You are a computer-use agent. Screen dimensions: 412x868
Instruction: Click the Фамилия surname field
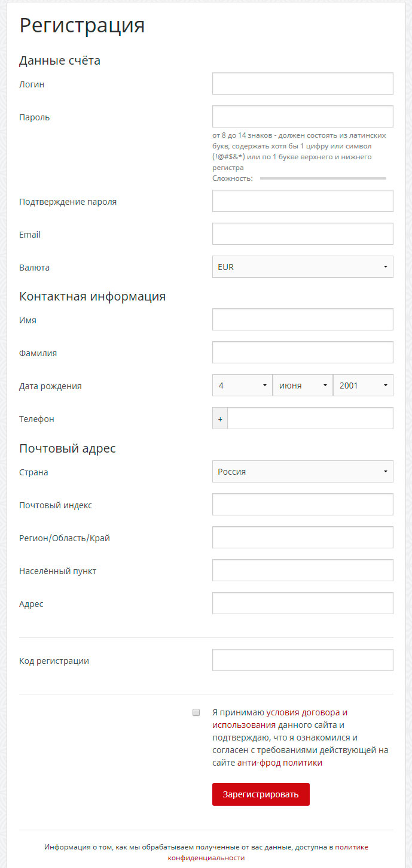click(x=303, y=353)
